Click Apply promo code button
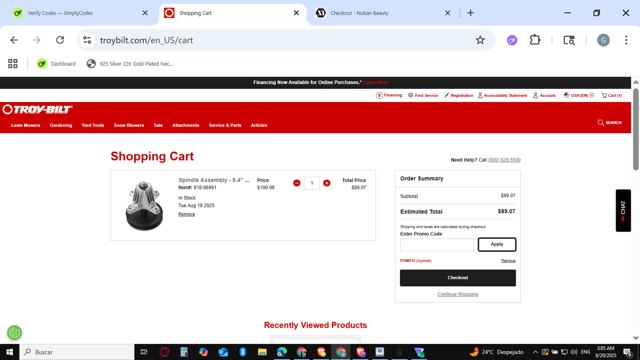 (x=497, y=244)
